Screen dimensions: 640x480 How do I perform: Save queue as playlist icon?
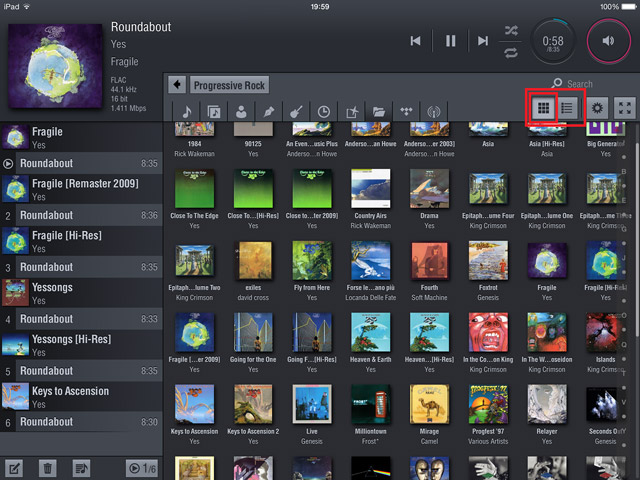(x=81, y=468)
